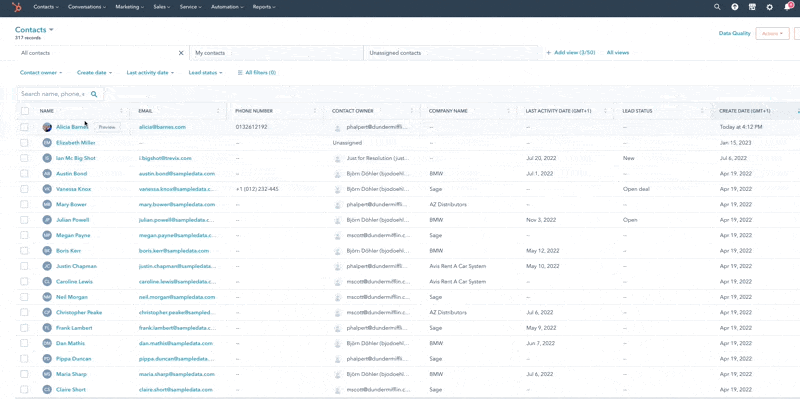
Task: Check the box for Ian Mc Big Shot row
Action: tap(24, 158)
